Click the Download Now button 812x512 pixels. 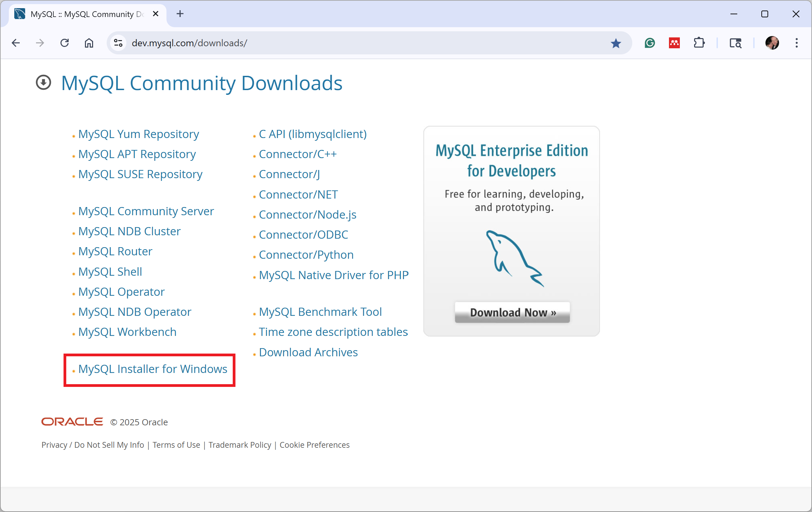(512, 312)
